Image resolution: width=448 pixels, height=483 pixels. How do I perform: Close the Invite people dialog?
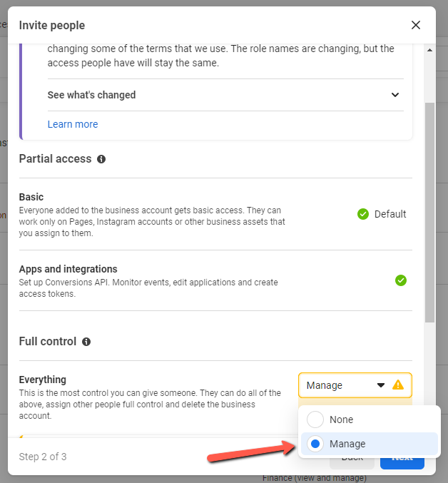[416, 25]
